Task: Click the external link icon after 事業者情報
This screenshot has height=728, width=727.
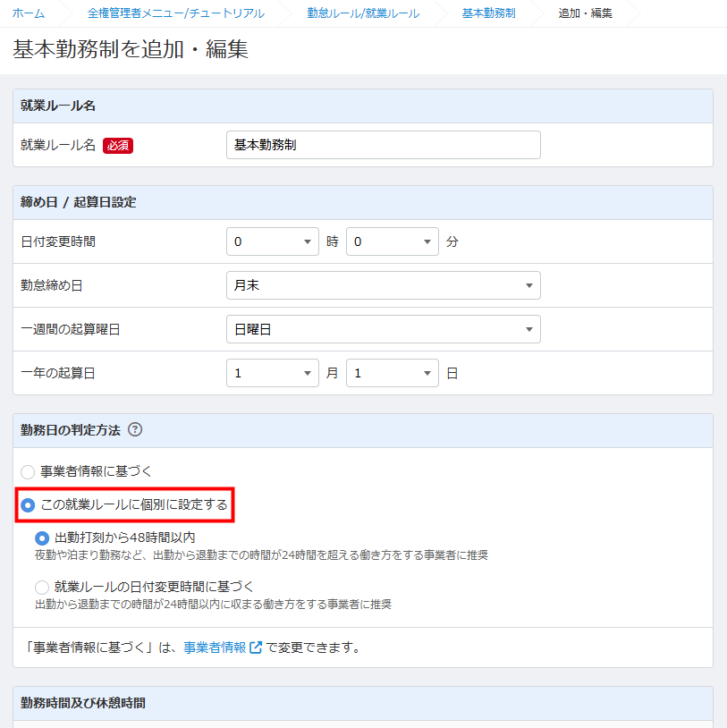Action: 256,648
